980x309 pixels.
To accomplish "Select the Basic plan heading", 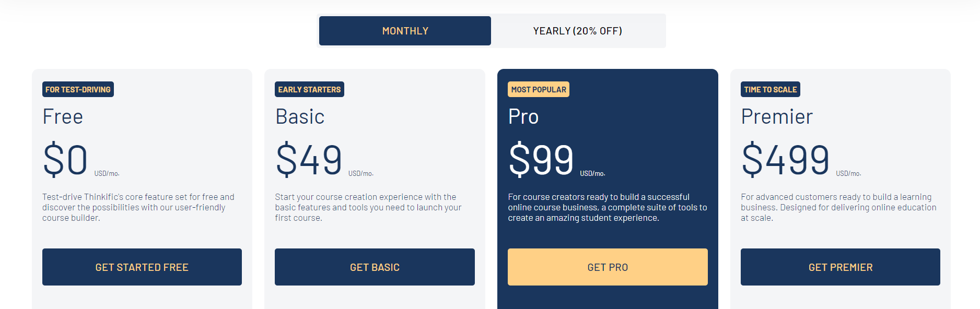I will 300,116.
